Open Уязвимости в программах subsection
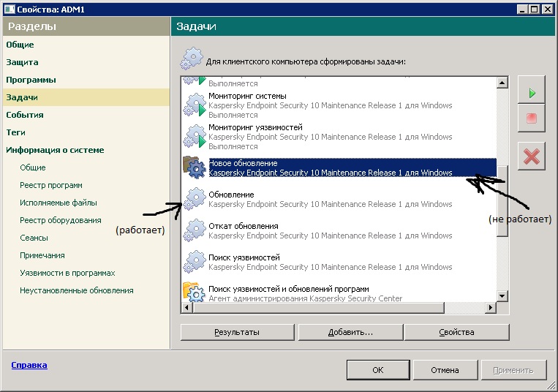This screenshot has width=558, height=392. (x=67, y=273)
